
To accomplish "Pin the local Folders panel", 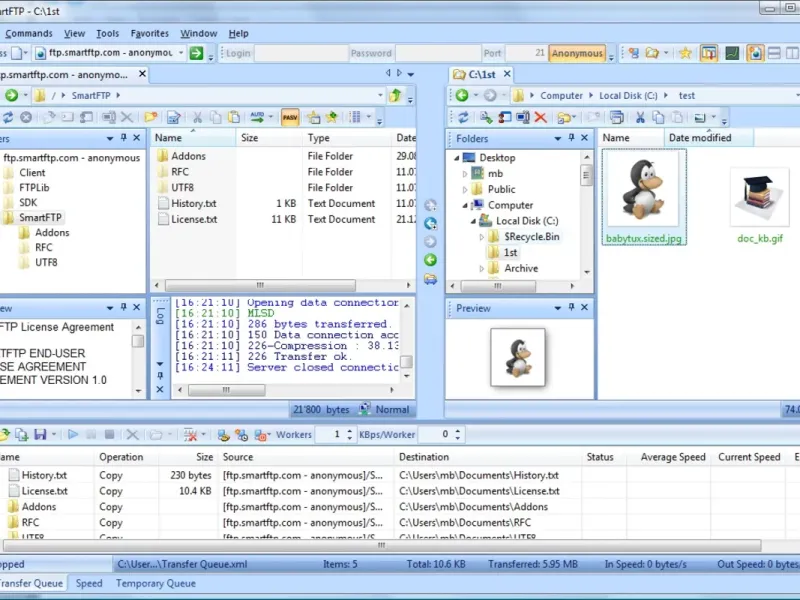I will (x=571, y=138).
